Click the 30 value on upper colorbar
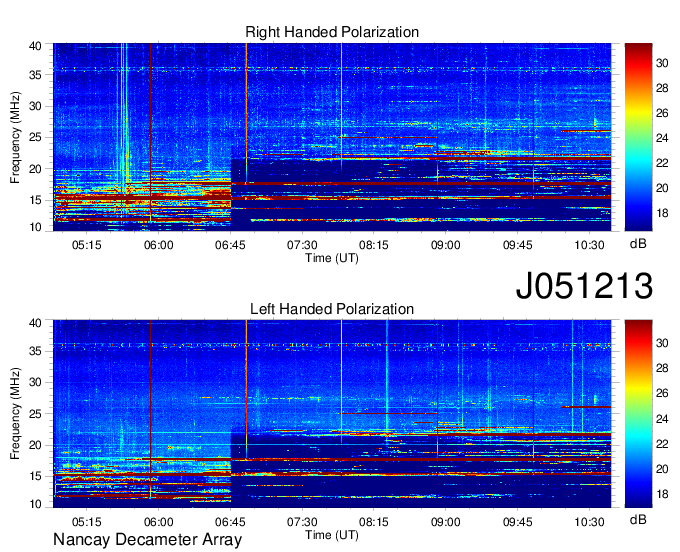Image resolution: width=680 pixels, height=552 pixels. (x=662, y=63)
